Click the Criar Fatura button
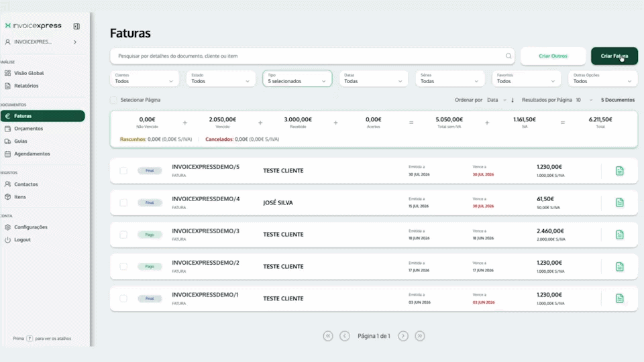Screen dimensions: 644x362 [614, 56]
